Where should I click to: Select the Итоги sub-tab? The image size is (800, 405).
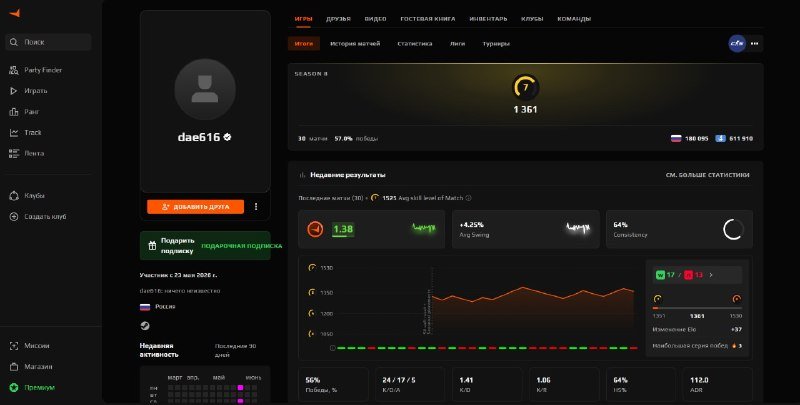(304, 43)
